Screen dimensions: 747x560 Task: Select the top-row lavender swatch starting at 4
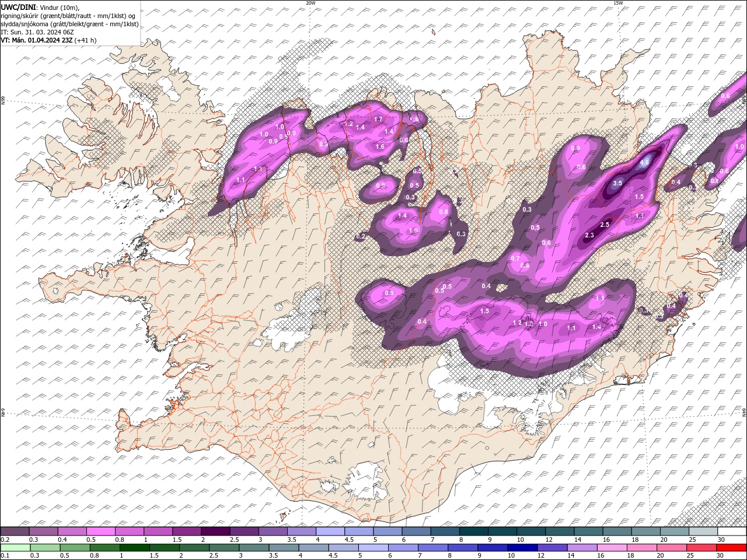coord(330,531)
